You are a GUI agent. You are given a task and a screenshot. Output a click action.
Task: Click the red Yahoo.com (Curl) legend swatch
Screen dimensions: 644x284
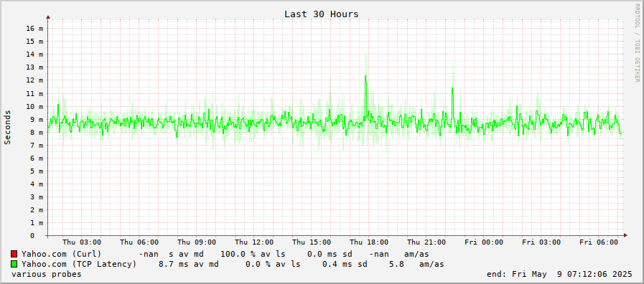point(14,254)
